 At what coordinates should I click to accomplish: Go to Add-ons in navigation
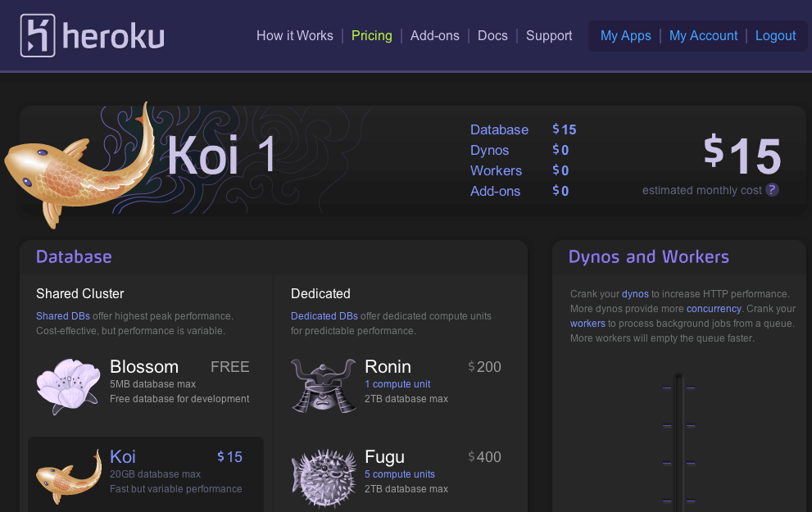click(435, 36)
